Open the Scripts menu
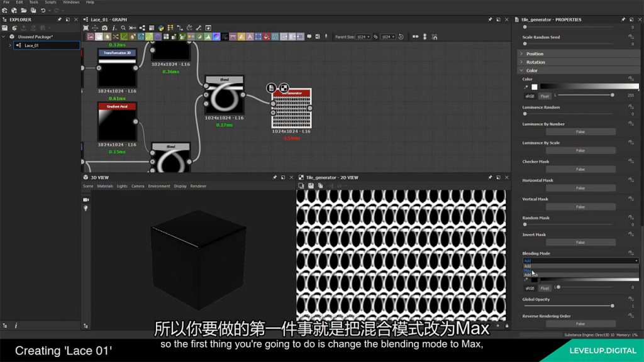This screenshot has width=644, height=362. [50, 2]
